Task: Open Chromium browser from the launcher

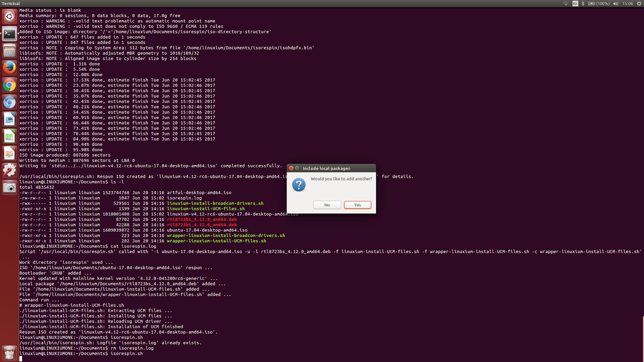Action: (x=9, y=102)
